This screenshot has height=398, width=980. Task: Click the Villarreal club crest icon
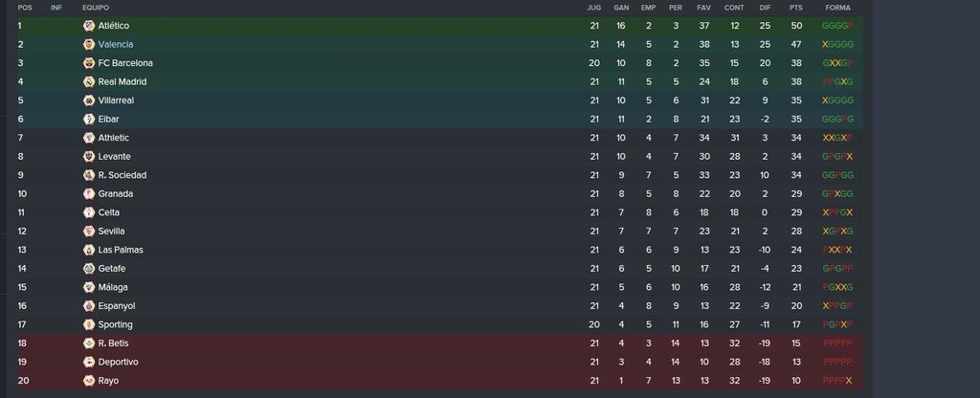pos(89,100)
